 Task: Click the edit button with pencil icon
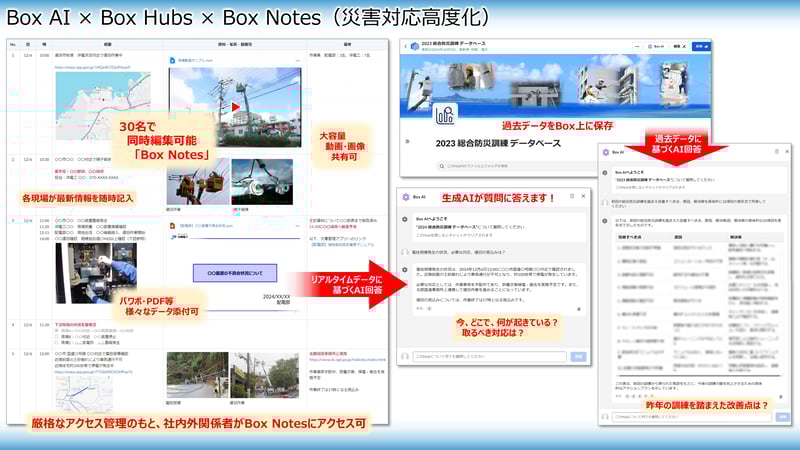680,46
